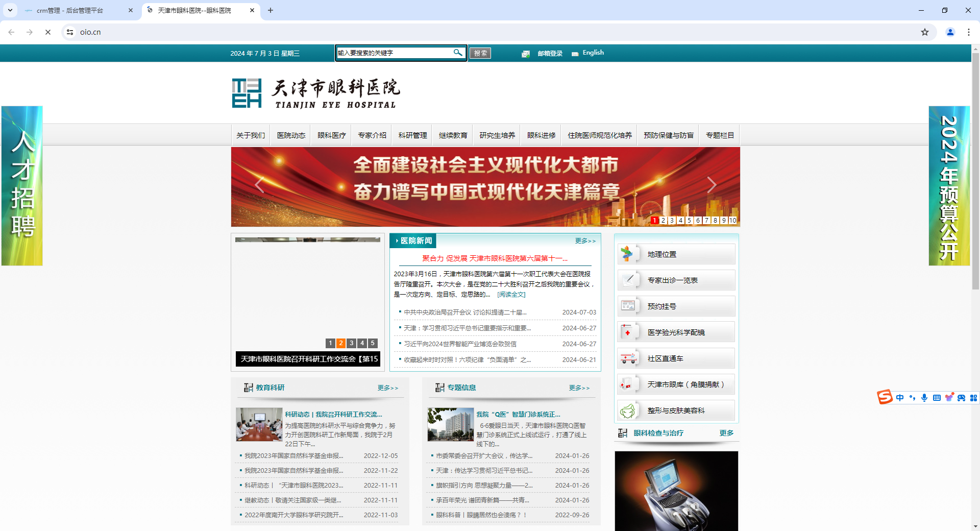Select photo slideshow page 5
Image resolution: width=980 pixels, height=531 pixels.
click(x=373, y=343)
